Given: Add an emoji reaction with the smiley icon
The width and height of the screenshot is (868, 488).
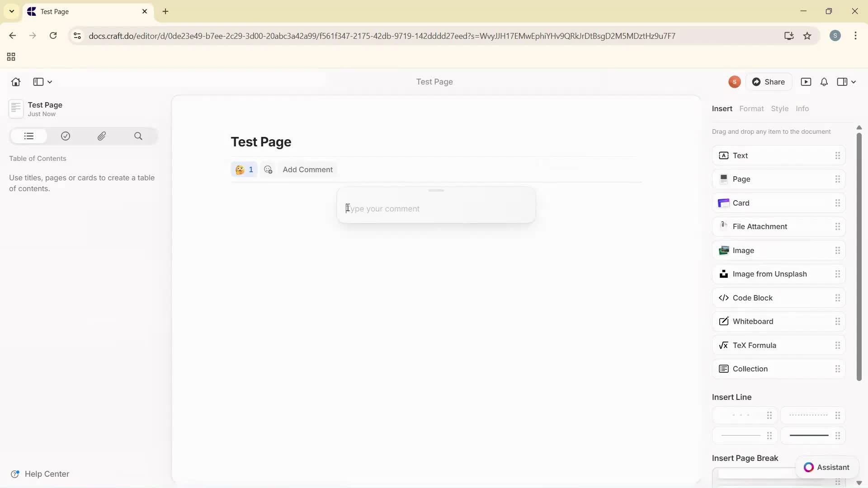Looking at the screenshot, I should 268,169.
